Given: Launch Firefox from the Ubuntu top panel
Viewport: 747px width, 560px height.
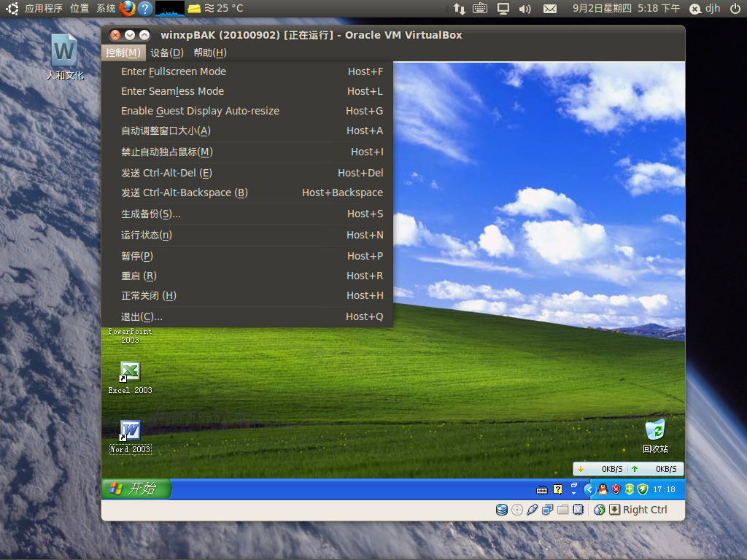Looking at the screenshot, I should coord(127,8).
